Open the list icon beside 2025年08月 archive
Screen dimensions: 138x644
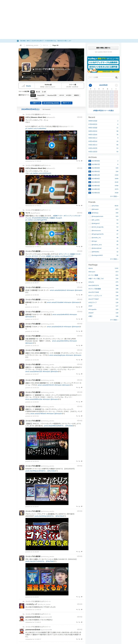90,161
